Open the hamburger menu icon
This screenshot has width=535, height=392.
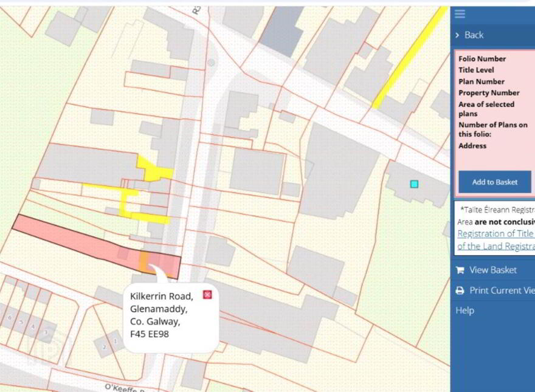[x=460, y=14]
